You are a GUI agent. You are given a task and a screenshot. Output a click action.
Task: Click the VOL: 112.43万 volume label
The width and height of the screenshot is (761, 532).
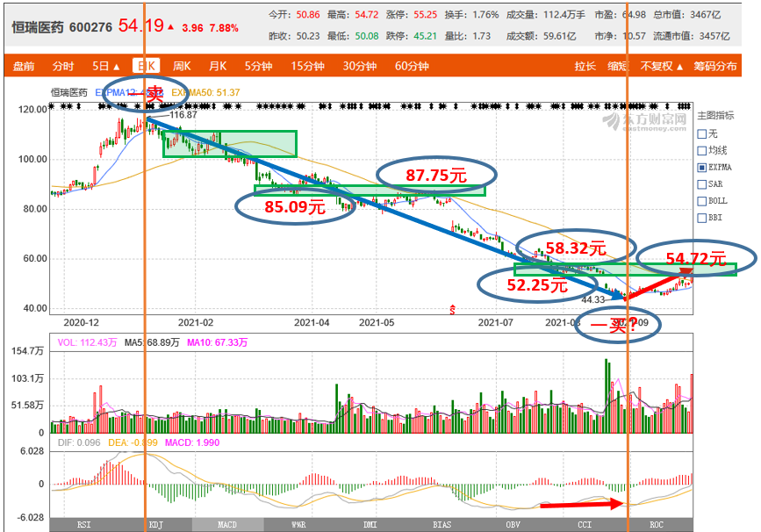pyautogui.click(x=88, y=342)
